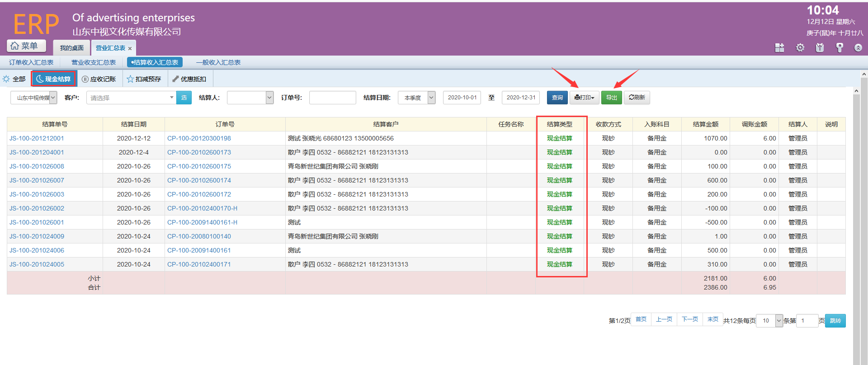Click the page number input field

point(807,321)
